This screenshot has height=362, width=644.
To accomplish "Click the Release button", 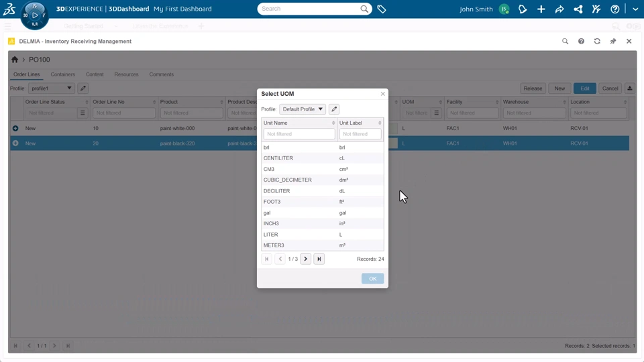I will [533, 88].
